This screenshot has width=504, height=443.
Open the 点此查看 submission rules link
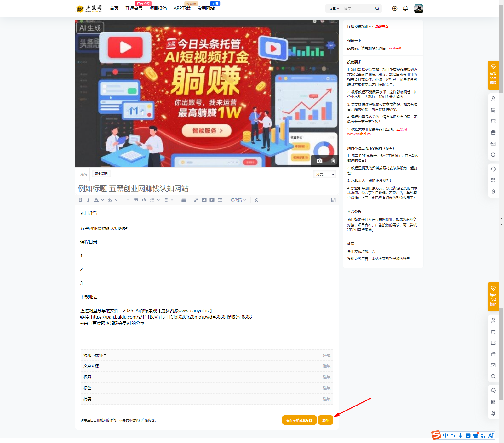tap(381, 26)
